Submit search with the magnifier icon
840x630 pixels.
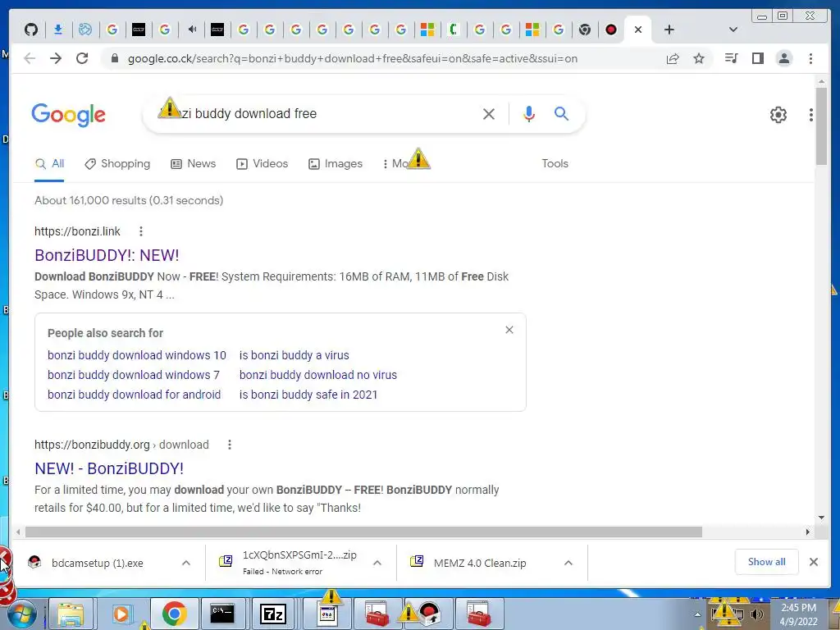[x=561, y=113]
